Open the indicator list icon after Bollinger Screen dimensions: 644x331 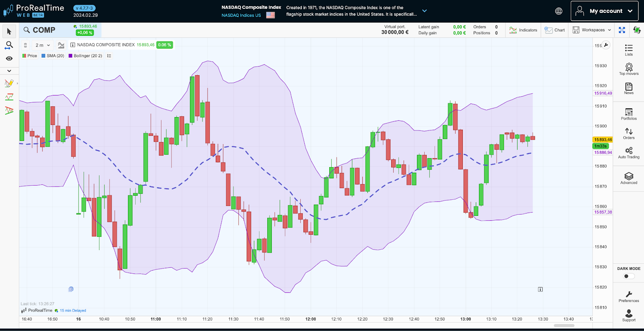click(x=109, y=56)
